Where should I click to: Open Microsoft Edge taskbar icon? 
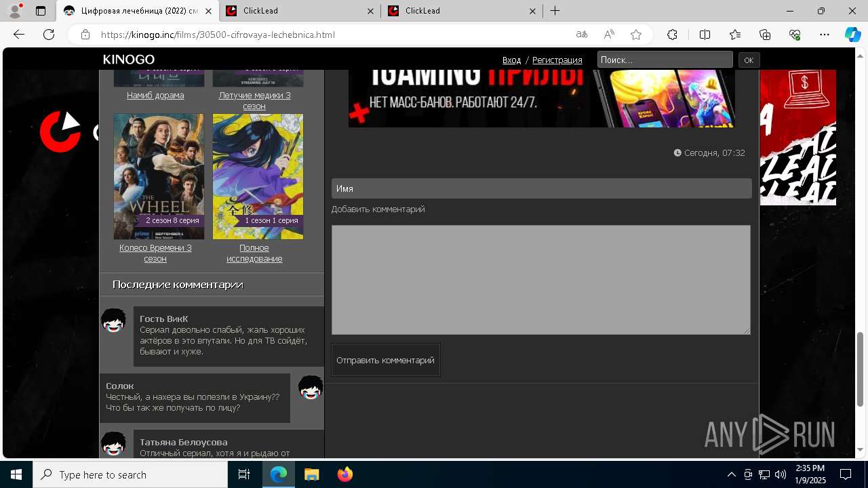(x=279, y=474)
